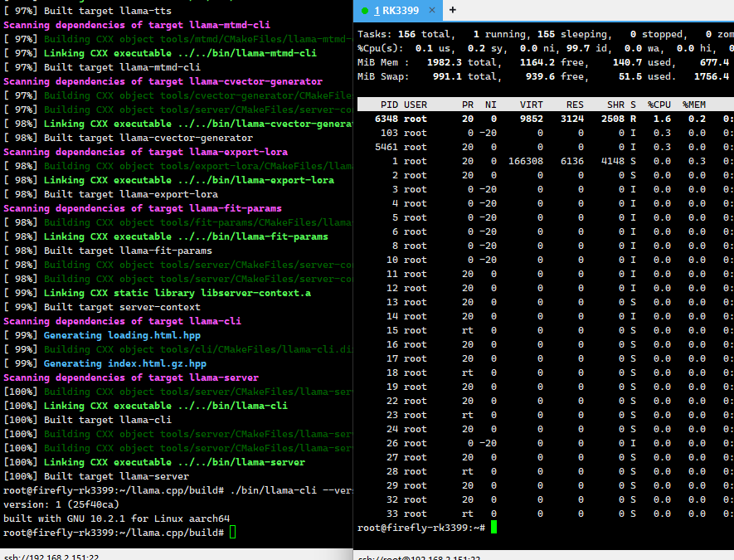Select the VIRT column header in top

532,105
